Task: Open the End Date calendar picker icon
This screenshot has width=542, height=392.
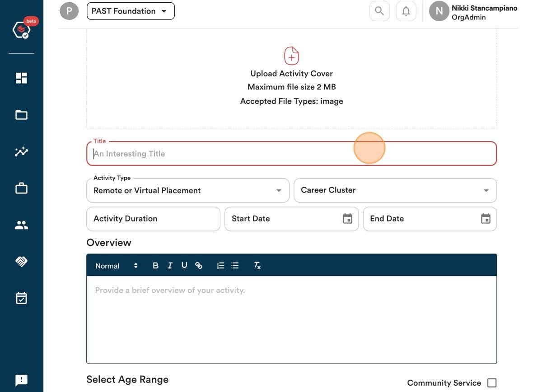Action: [486, 219]
